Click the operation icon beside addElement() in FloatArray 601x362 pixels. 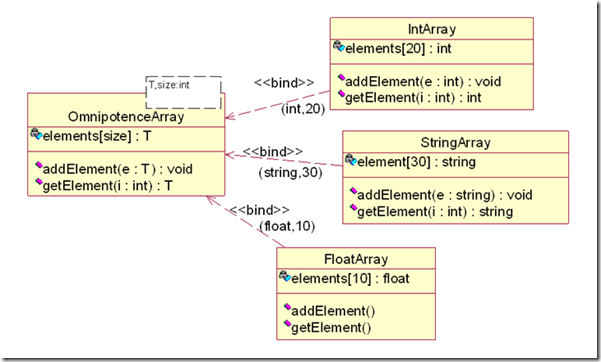point(287,307)
